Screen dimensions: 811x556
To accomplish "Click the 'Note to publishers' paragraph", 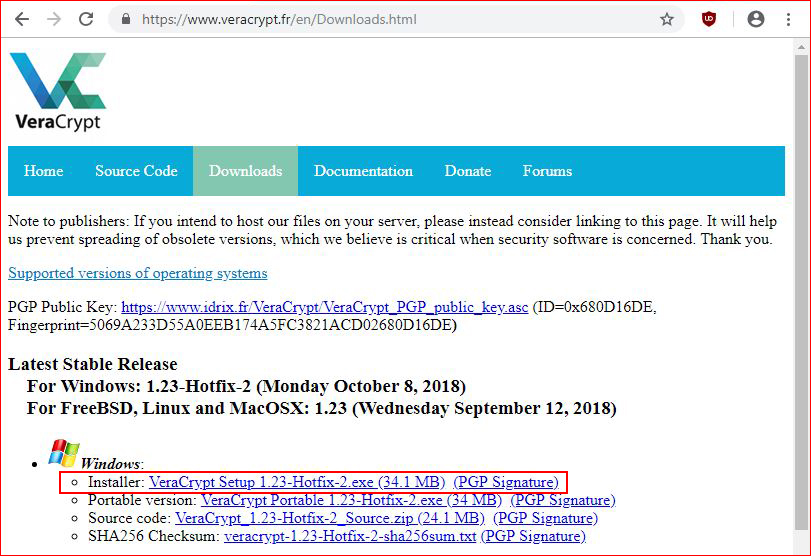I will 392,230.
